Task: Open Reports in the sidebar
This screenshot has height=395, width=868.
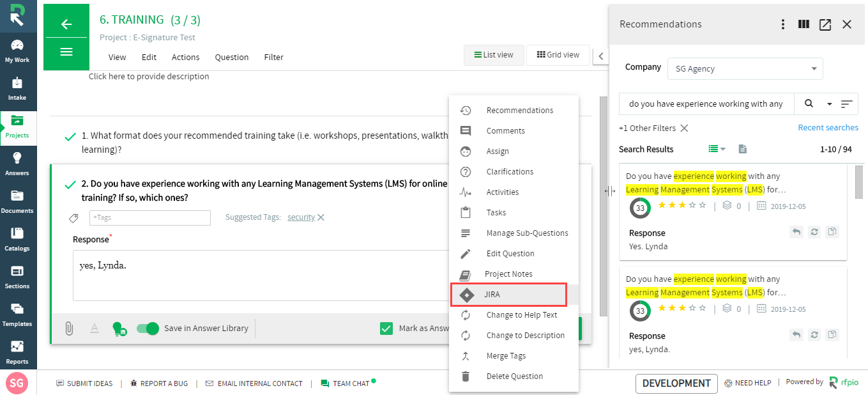Action: [17, 352]
